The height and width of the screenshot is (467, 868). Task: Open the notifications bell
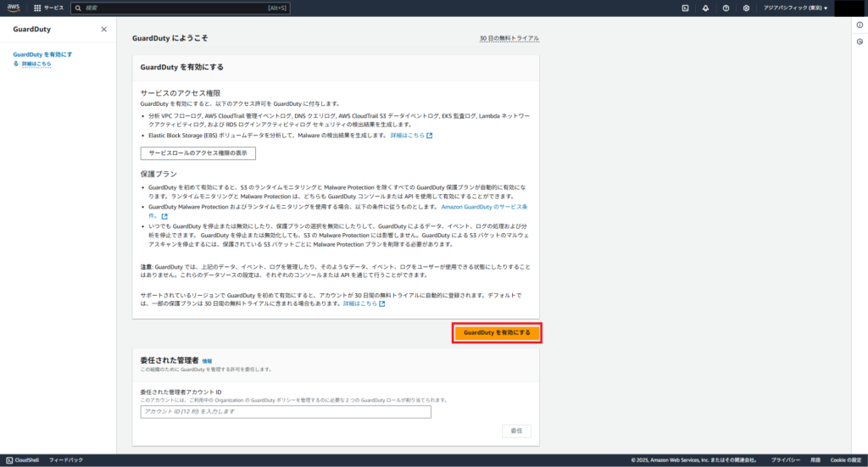click(x=705, y=8)
